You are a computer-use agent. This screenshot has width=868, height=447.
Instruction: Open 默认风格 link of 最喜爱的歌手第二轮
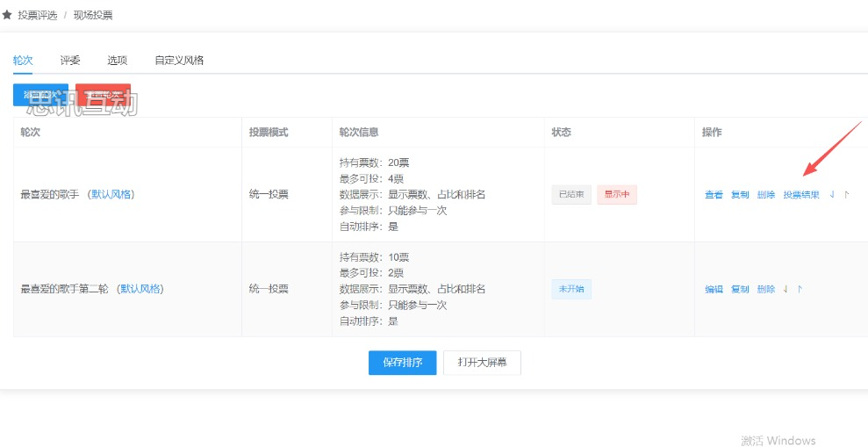tap(141, 289)
